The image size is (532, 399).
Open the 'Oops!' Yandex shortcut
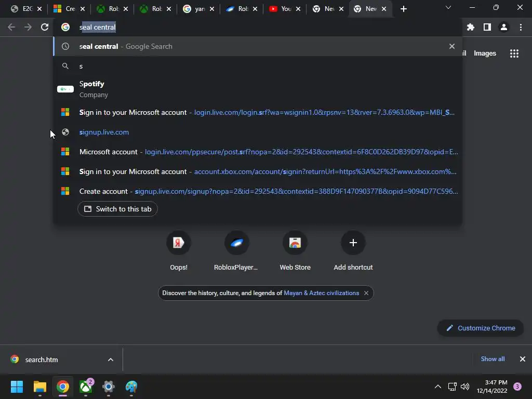pos(179,251)
